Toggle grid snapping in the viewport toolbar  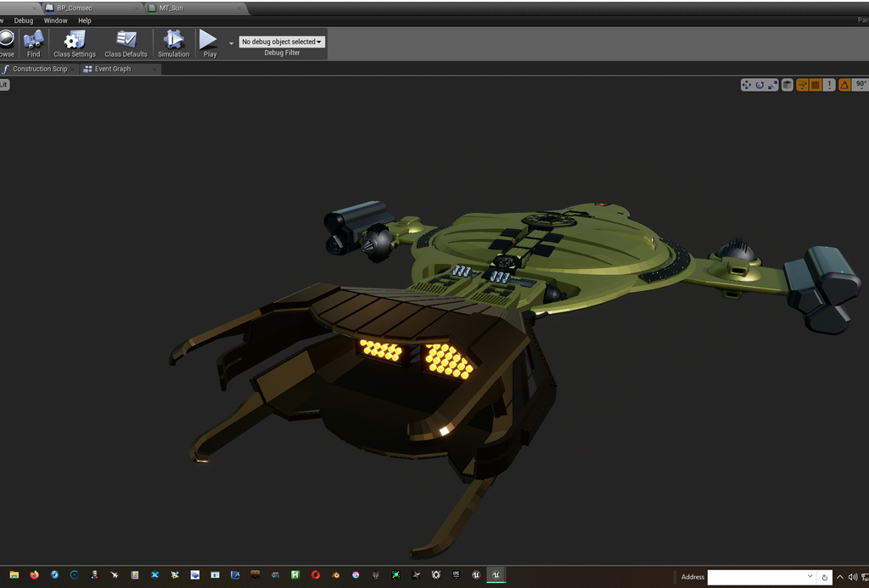point(816,85)
